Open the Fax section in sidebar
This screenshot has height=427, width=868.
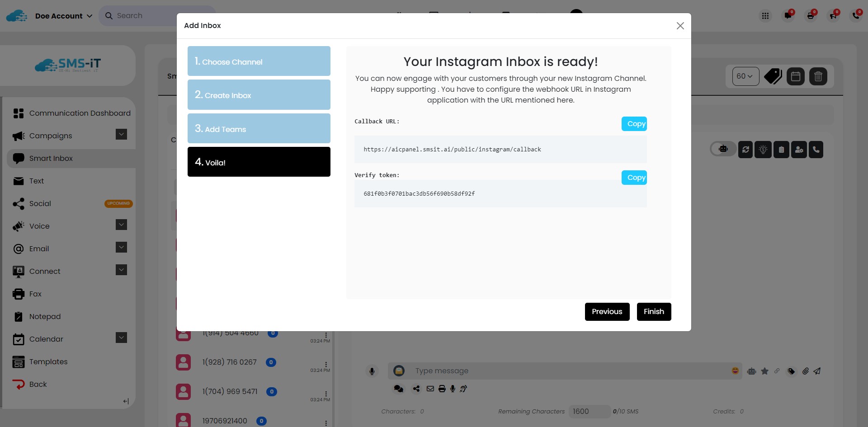[36, 294]
